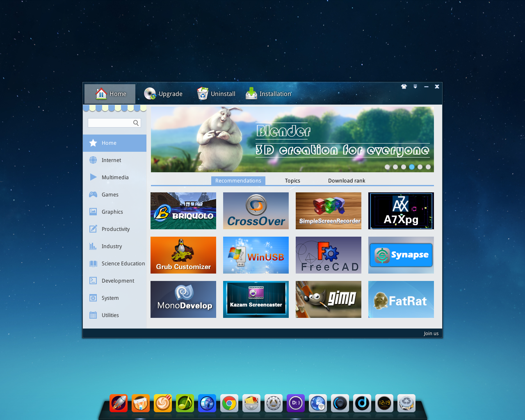Open the Productivity category

pos(114,229)
